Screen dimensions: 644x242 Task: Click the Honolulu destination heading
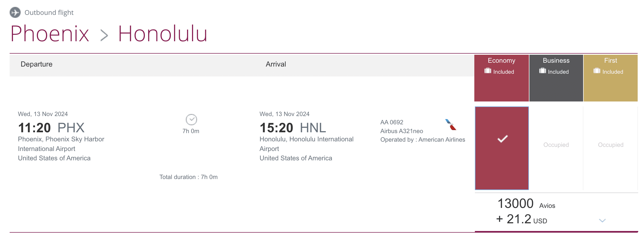(163, 34)
